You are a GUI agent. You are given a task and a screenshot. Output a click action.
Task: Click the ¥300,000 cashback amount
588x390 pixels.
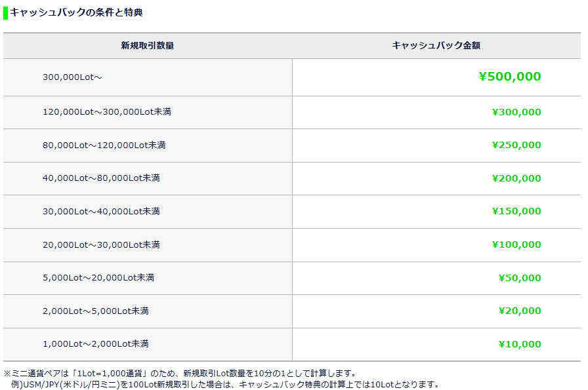(x=516, y=112)
